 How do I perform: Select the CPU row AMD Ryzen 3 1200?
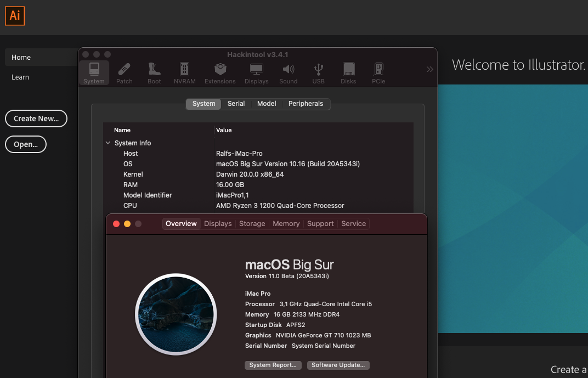click(258, 206)
